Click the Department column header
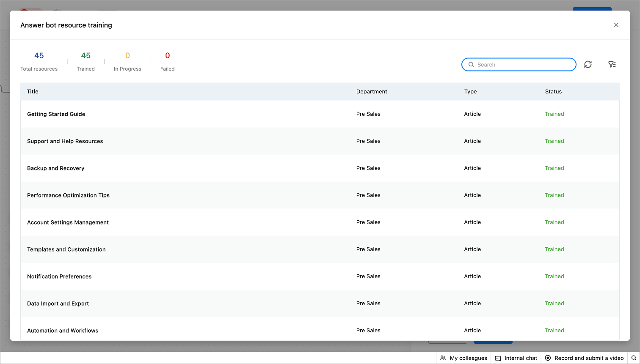Viewport: 640px width, 364px height. [x=372, y=92]
